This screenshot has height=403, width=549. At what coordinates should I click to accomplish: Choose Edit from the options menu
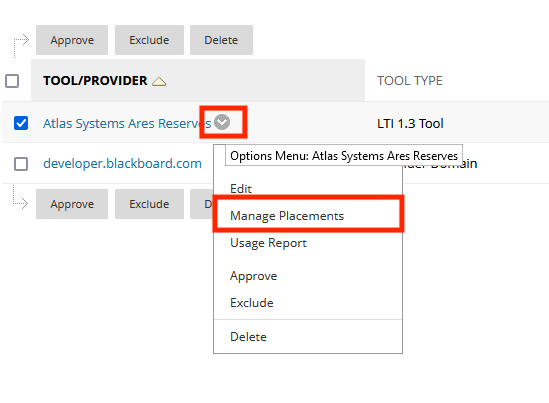241,189
